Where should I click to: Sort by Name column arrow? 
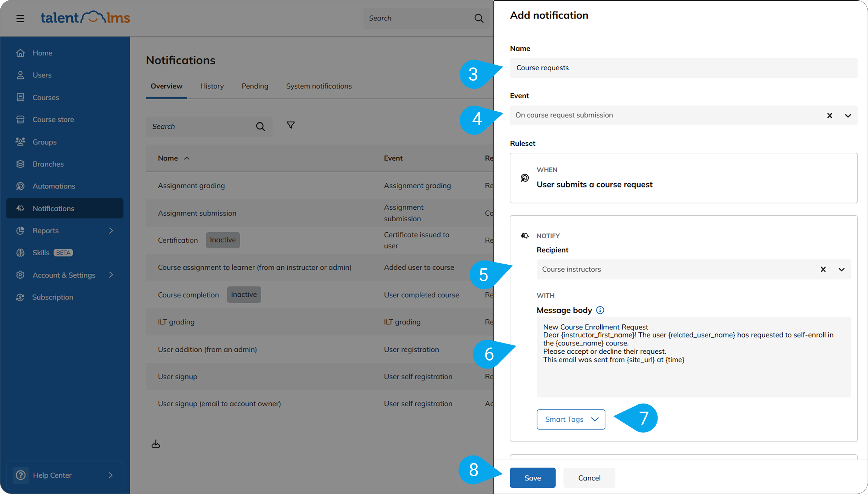(x=187, y=158)
